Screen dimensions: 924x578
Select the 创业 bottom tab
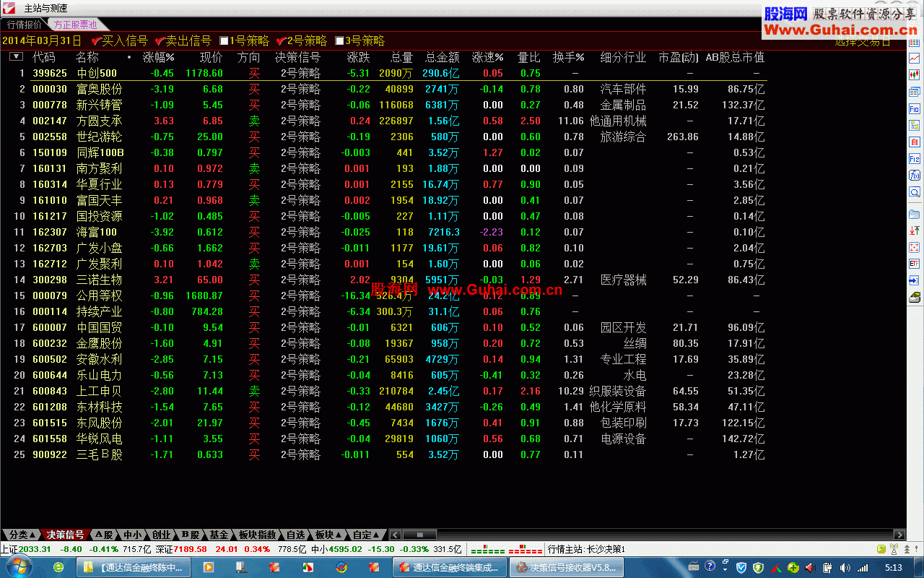point(161,535)
